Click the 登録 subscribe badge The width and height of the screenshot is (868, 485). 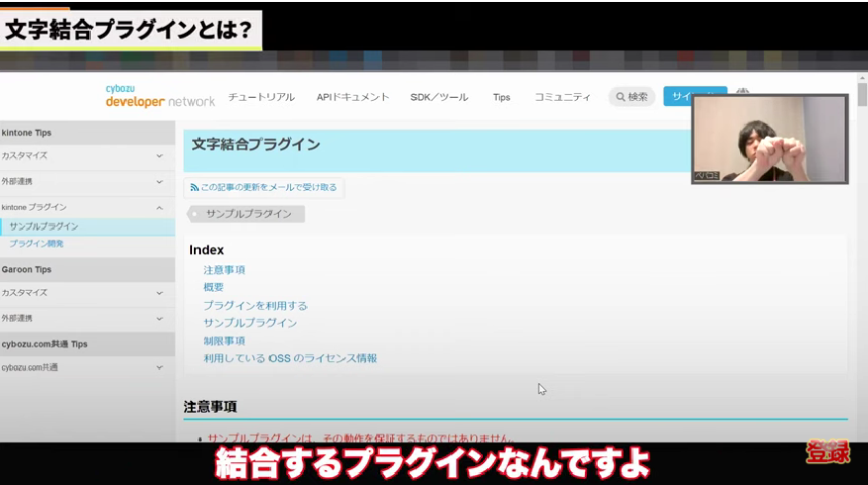tap(828, 451)
